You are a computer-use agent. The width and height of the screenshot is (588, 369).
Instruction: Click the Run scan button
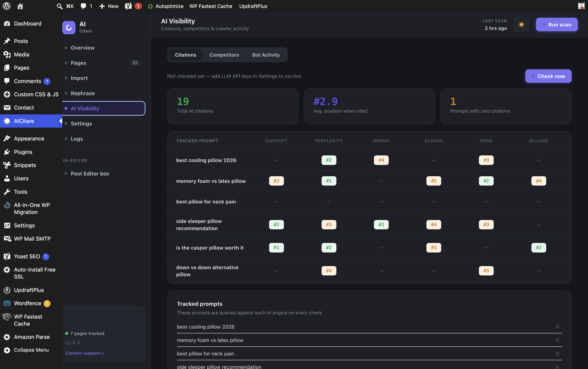point(556,25)
